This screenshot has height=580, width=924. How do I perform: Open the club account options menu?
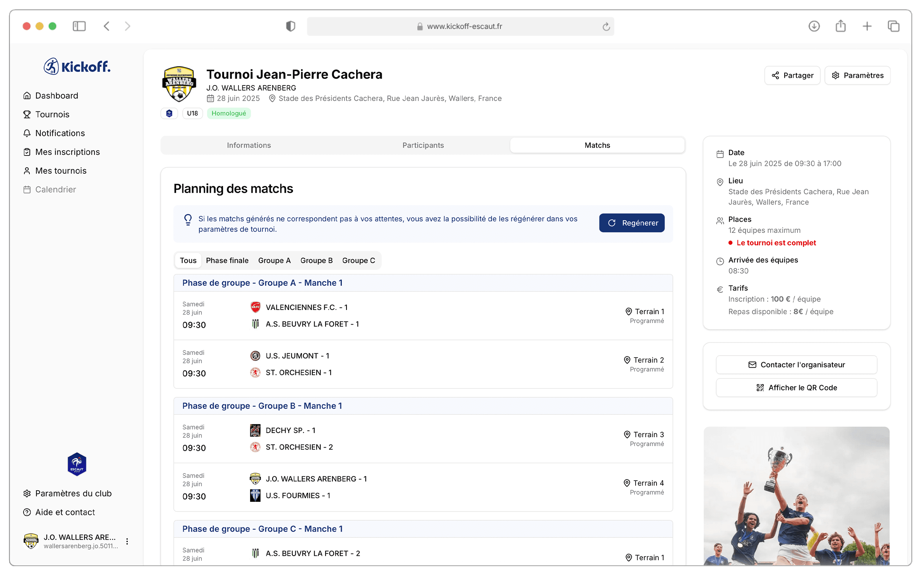[x=127, y=541]
